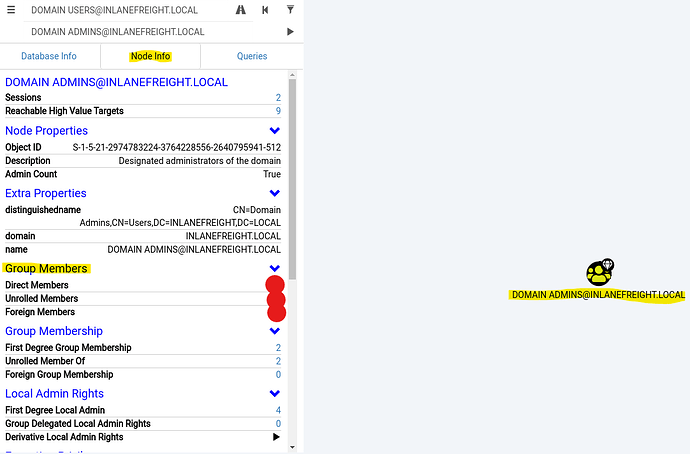Image resolution: width=690 pixels, height=454 pixels.
Task: Click the node info panel scrollbar thumb
Action: 293,179
